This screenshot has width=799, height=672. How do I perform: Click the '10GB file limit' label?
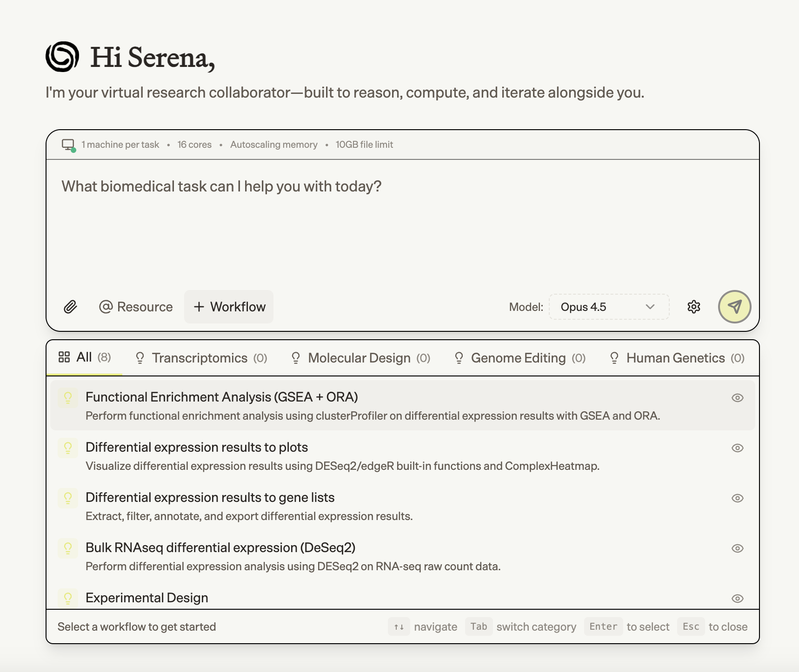[x=364, y=145]
